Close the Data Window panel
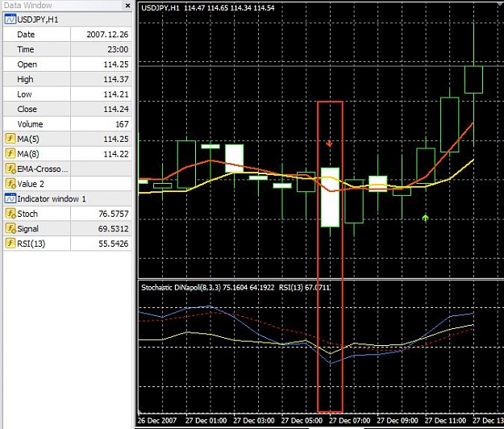This screenshot has width=504, height=429. point(127,6)
